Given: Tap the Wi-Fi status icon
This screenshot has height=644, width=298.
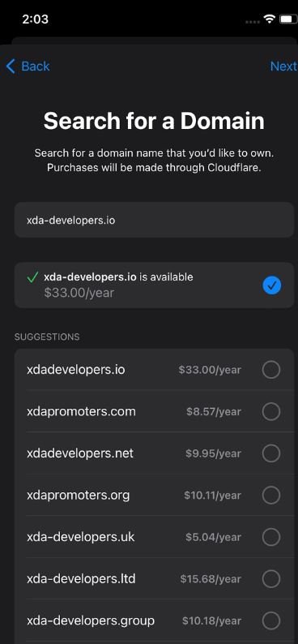Looking at the screenshot, I should pos(269,19).
